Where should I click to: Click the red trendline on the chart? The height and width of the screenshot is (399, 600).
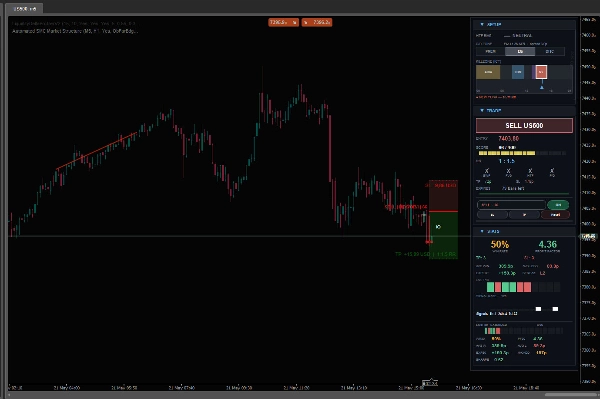[x=96, y=151]
